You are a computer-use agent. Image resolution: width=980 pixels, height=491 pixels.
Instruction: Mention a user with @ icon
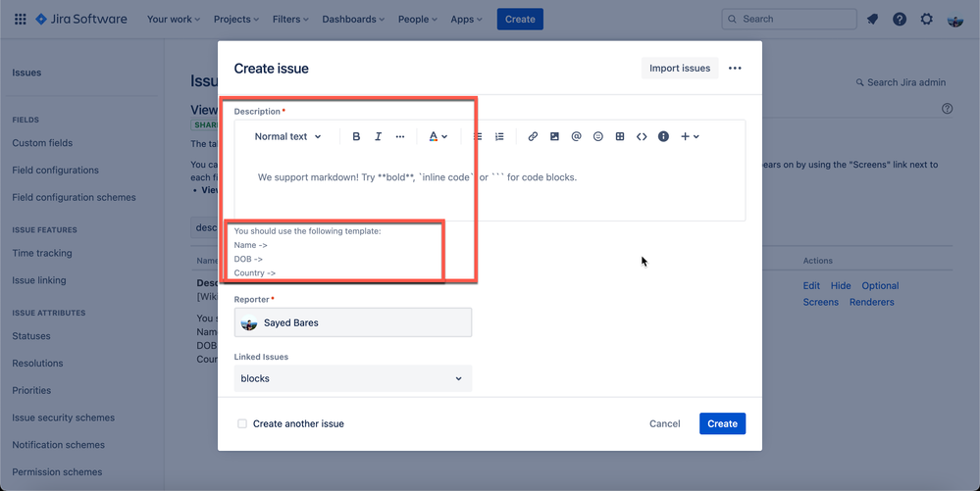click(576, 136)
